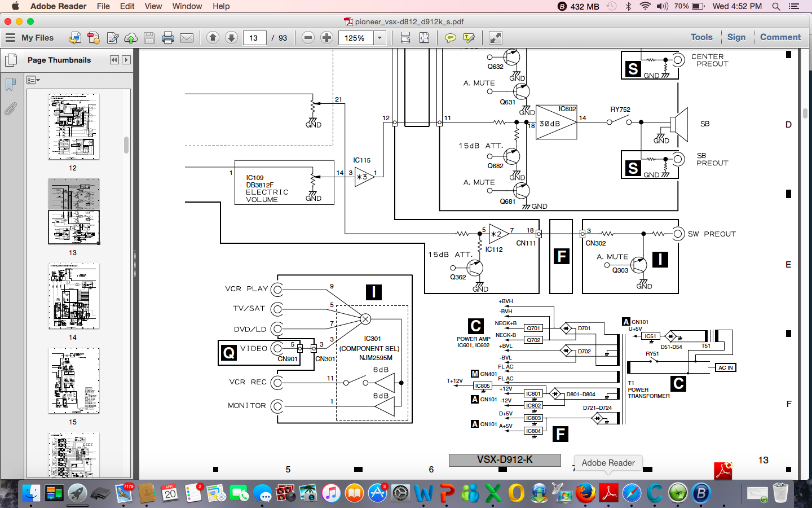The image size is (812, 508).
Task: Zoom in using the plus button
Action: click(x=326, y=38)
